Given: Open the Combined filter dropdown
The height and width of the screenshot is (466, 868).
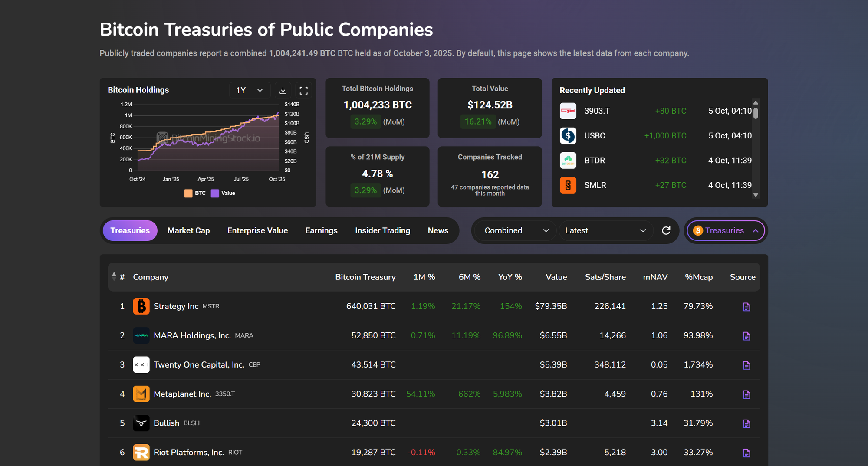Looking at the screenshot, I should click(x=514, y=230).
